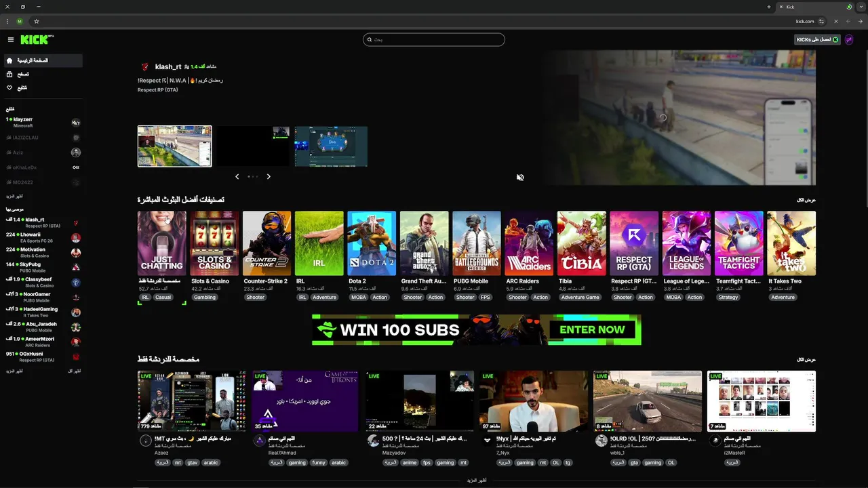Viewport: 868px width, 488px height.
Task: Open the klash_rt avatar beside the channel name
Action: 144,67
